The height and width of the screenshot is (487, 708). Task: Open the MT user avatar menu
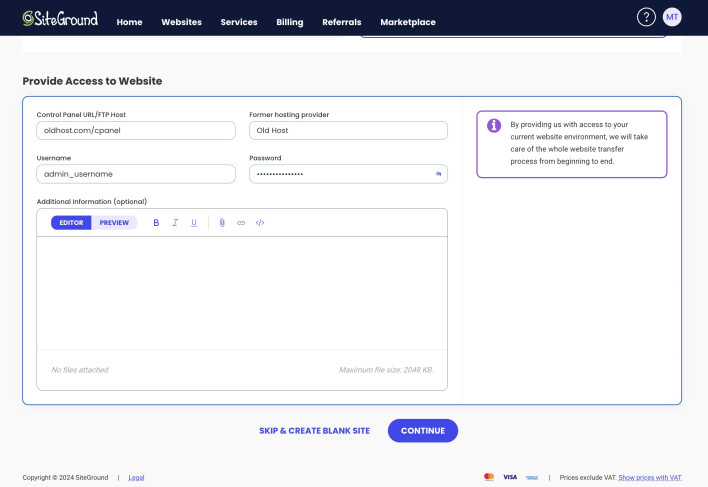[x=672, y=17]
